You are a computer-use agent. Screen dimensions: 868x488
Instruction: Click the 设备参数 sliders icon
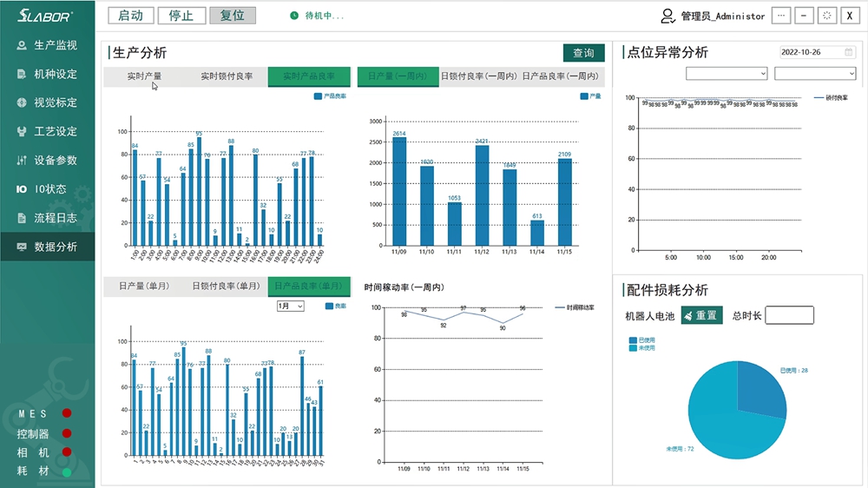22,160
